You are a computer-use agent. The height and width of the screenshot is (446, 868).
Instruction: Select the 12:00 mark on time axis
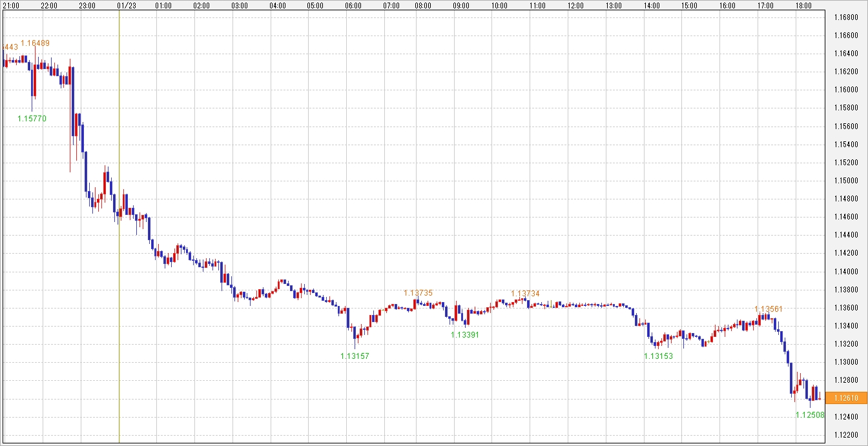tap(575, 6)
